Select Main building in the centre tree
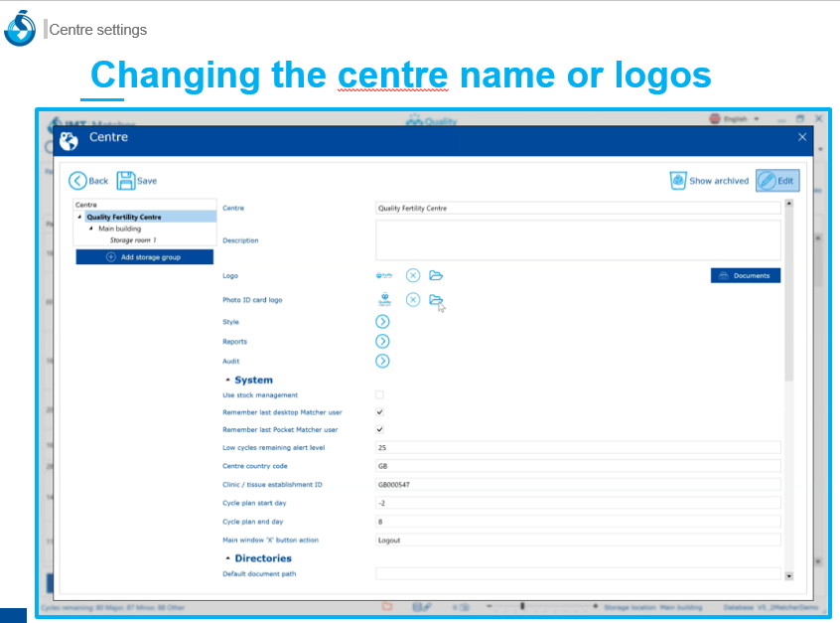 pos(119,229)
